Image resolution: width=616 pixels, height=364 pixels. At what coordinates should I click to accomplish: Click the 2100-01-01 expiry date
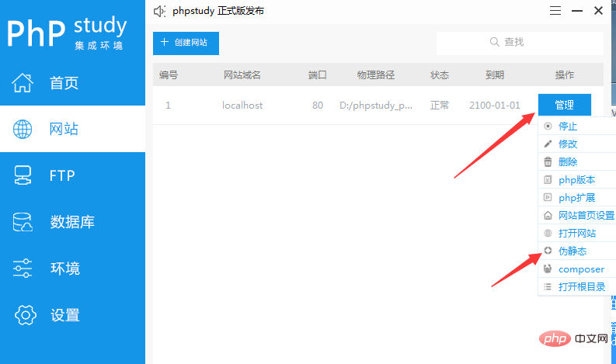pos(495,106)
